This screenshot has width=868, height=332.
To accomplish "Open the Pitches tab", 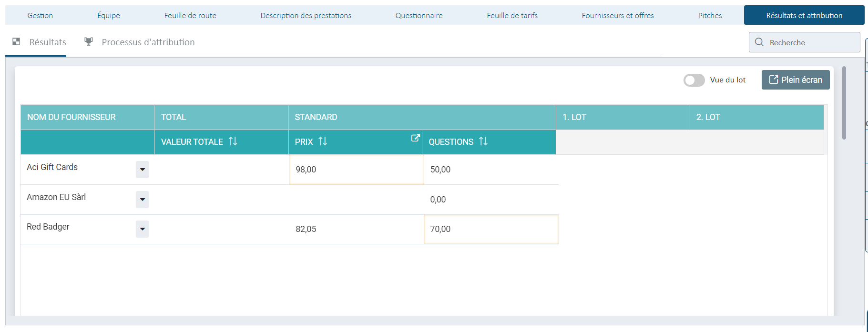I will (x=710, y=15).
